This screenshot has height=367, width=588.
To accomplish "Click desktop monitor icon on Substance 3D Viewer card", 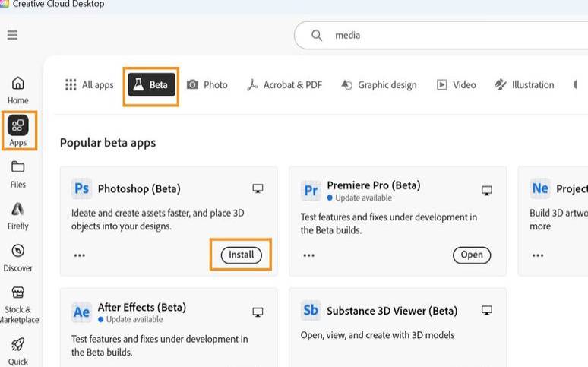I will click(x=487, y=310).
